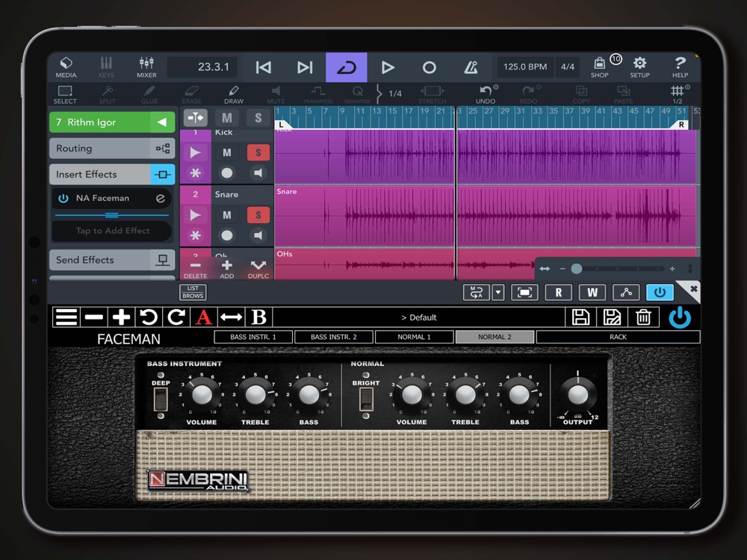747x560 pixels.
Task: Jump to the previous locator
Action: point(264,67)
